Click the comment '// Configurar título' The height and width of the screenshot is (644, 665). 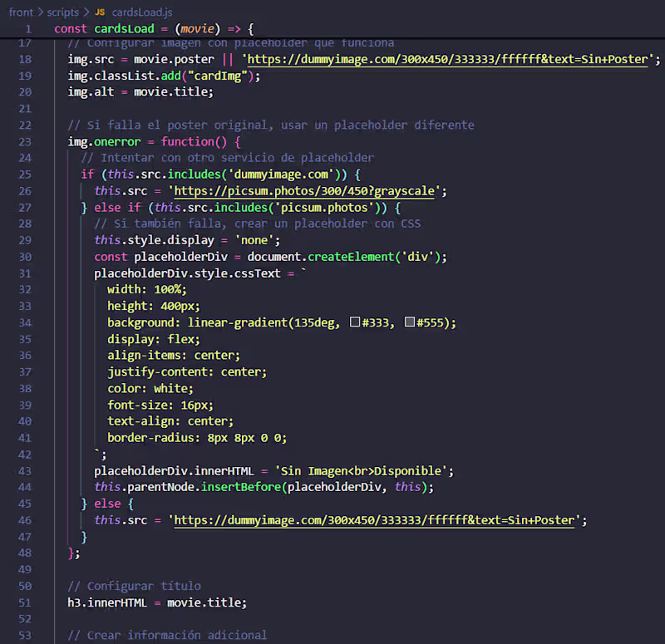[135, 586]
